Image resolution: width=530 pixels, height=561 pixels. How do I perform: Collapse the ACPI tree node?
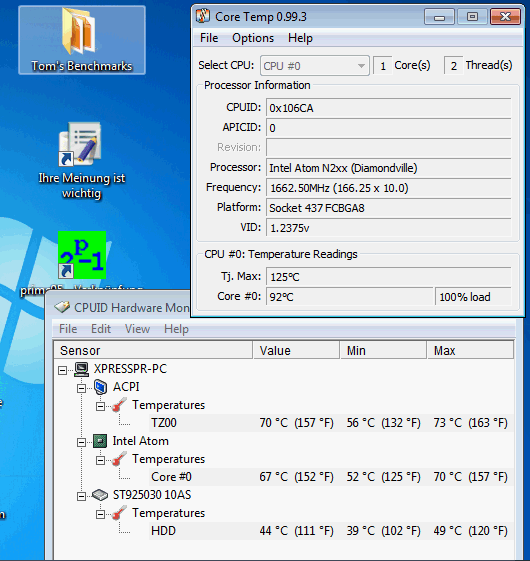(x=82, y=388)
